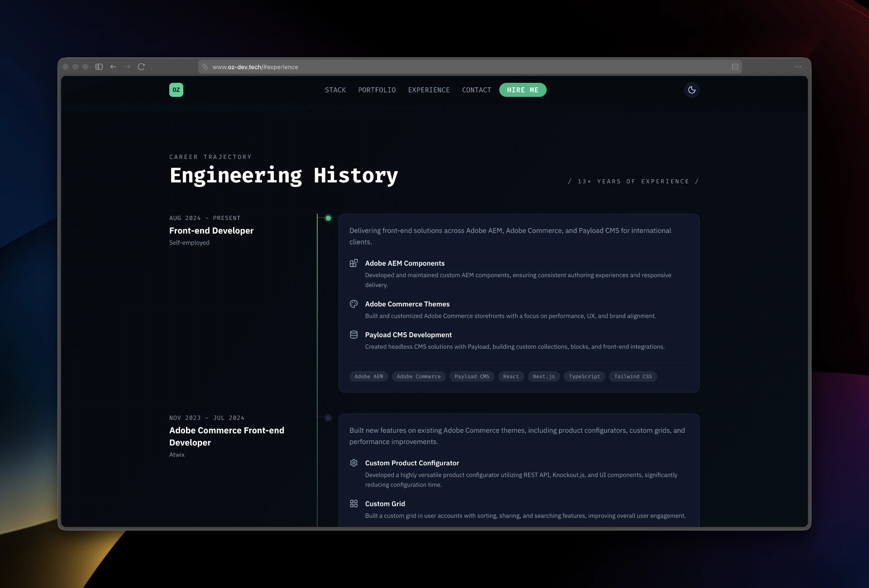Click the grid icon beside Custom Grid

point(354,503)
